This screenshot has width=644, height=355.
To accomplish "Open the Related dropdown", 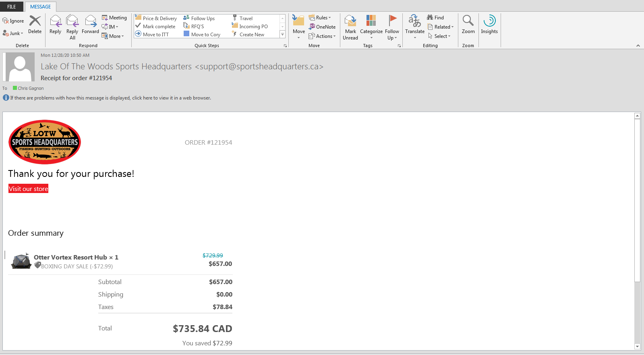I will pyautogui.click(x=441, y=27).
